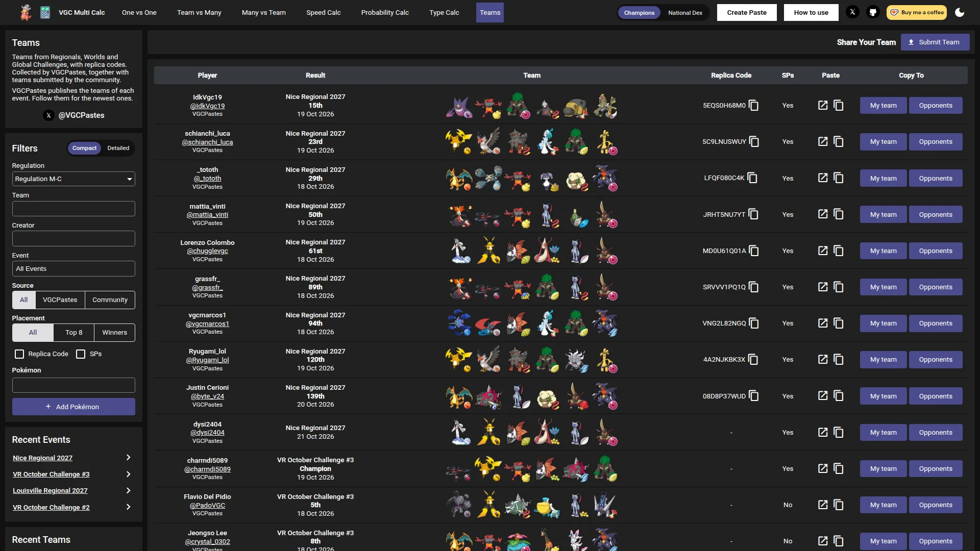Open the Probability Calc tab

(385, 13)
